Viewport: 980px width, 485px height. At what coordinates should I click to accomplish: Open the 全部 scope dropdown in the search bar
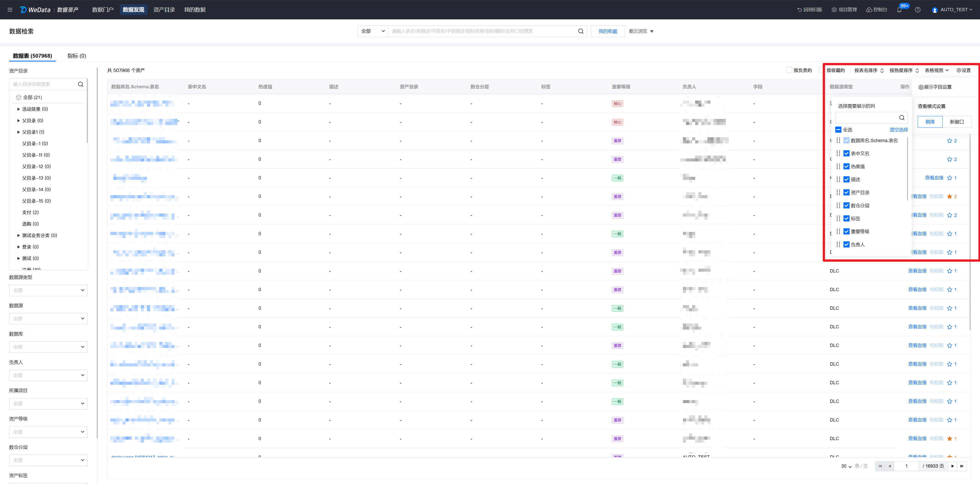click(372, 31)
